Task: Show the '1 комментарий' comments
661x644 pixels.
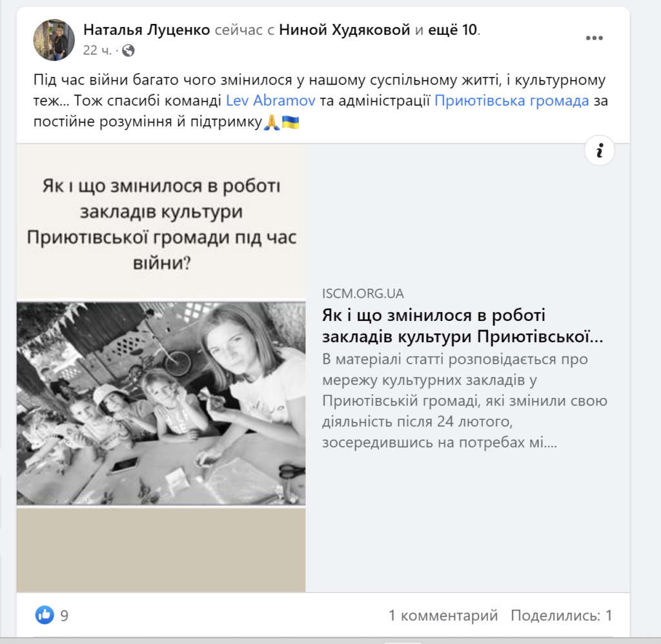Action: 443,616
